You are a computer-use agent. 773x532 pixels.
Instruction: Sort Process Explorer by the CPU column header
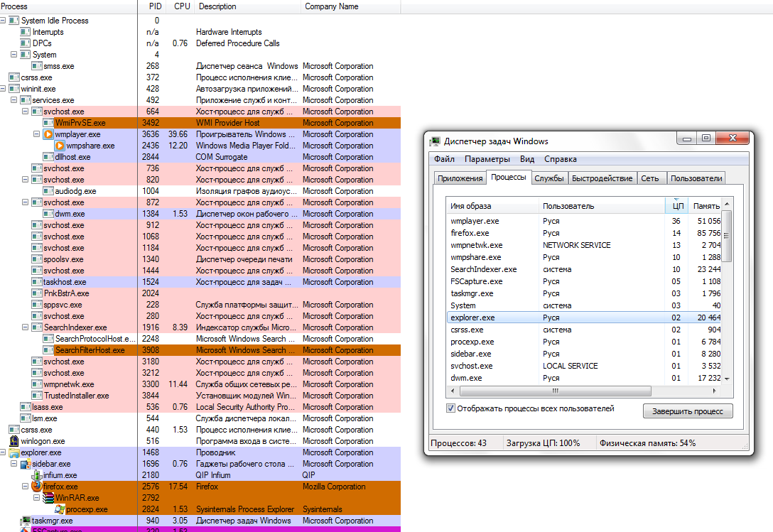(182, 6)
